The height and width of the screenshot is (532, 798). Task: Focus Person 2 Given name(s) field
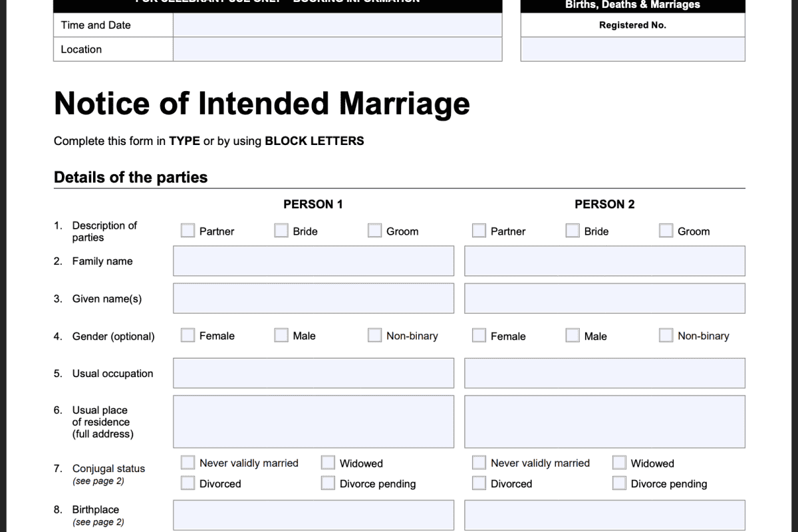click(604, 299)
